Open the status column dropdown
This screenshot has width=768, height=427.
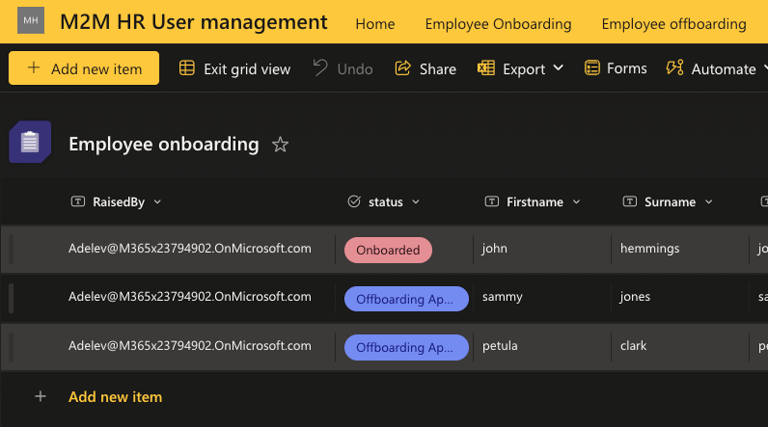(x=416, y=202)
